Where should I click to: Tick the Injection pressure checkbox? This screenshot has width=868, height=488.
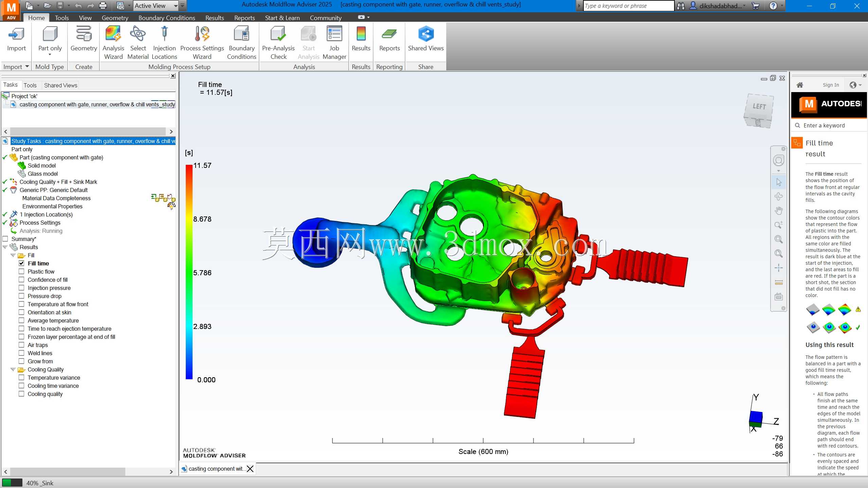(x=21, y=288)
